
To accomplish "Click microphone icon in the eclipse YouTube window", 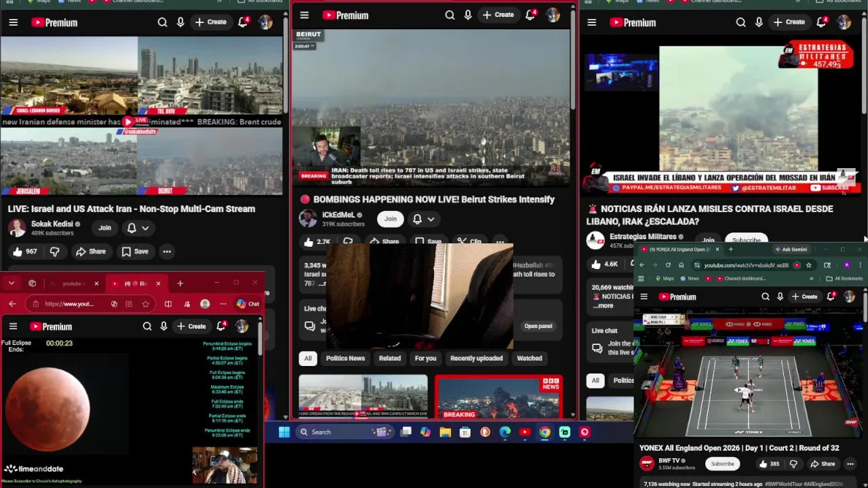I will click(x=163, y=327).
